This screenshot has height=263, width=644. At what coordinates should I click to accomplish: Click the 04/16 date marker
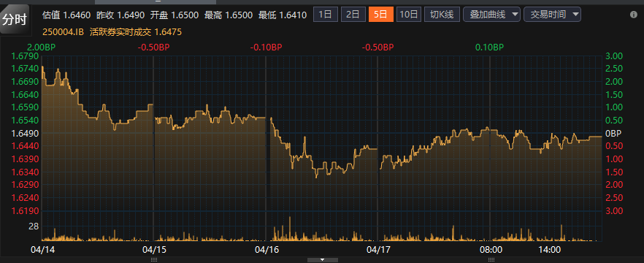[x=265, y=249]
